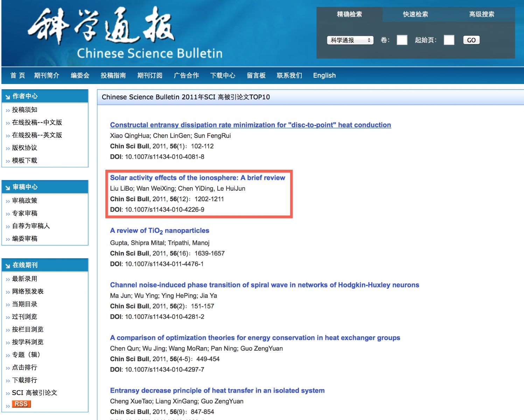Open the Constructal entransy dissipation article
The image size is (524, 420).
[x=250, y=125]
